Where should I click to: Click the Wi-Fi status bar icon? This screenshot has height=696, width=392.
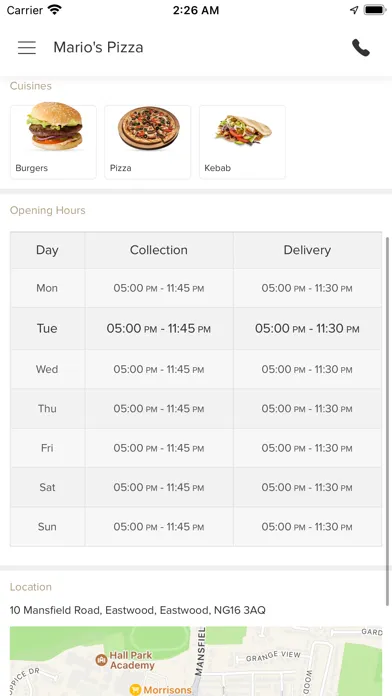tap(55, 10)
